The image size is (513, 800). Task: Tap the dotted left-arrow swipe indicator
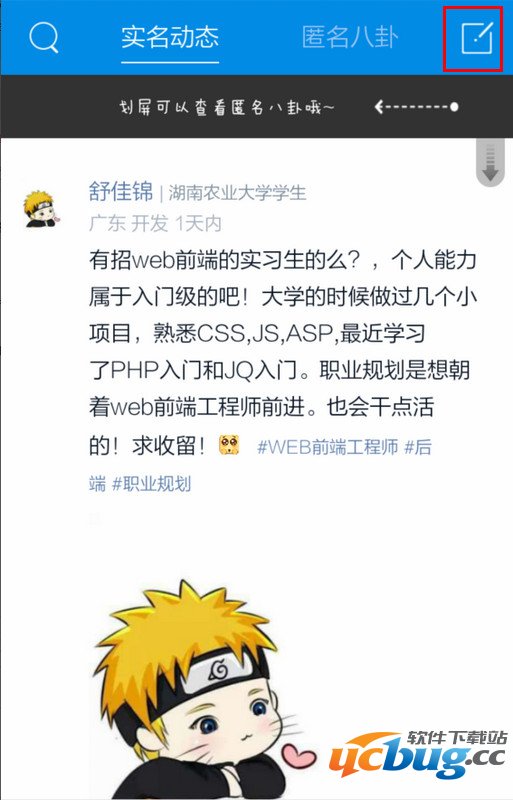click(416, 107)
